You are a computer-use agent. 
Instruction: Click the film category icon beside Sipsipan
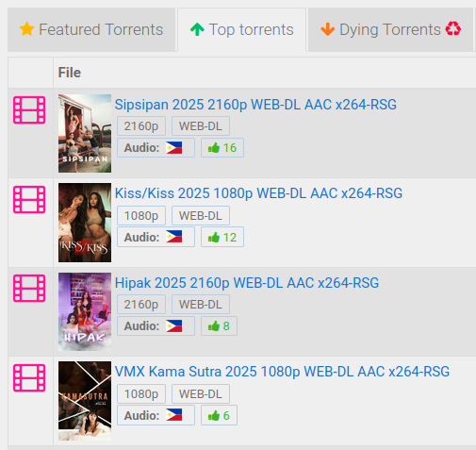(29, 109)
